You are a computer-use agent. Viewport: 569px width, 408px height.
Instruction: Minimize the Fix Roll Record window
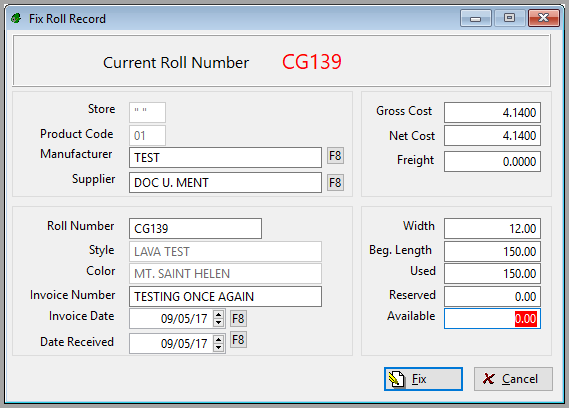pos(476,18)
